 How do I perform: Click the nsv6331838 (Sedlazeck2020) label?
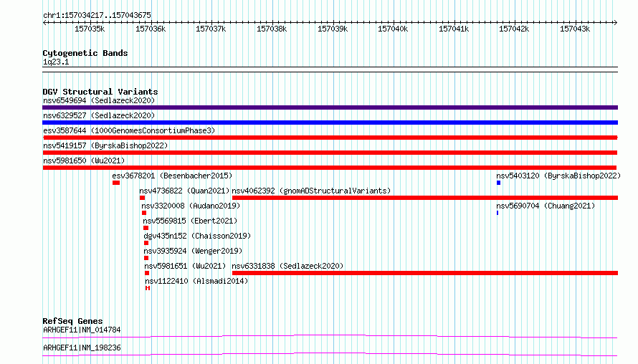(x=287, y=266)
